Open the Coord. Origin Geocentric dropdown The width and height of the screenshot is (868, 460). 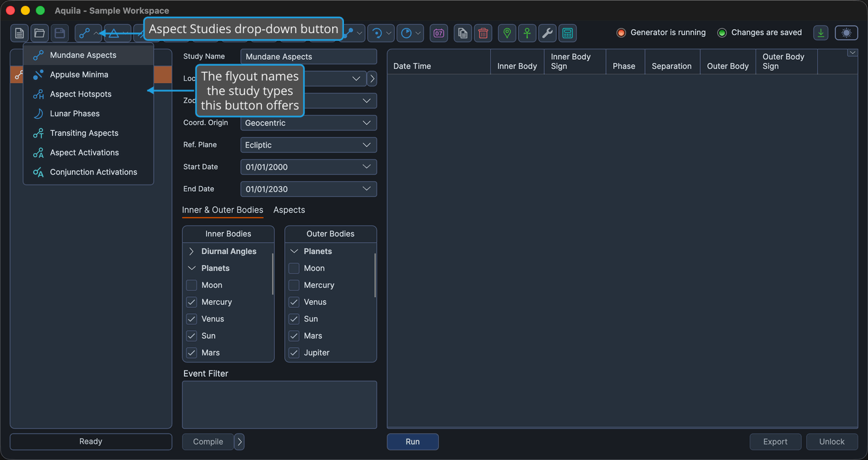(309, 123)
